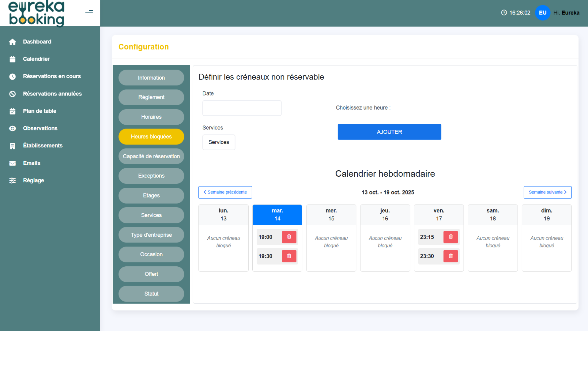The width and height of the screenshot is (588, 368).
Task: Open the Horaires configuration tab
Action: click(x=151, y=117)
